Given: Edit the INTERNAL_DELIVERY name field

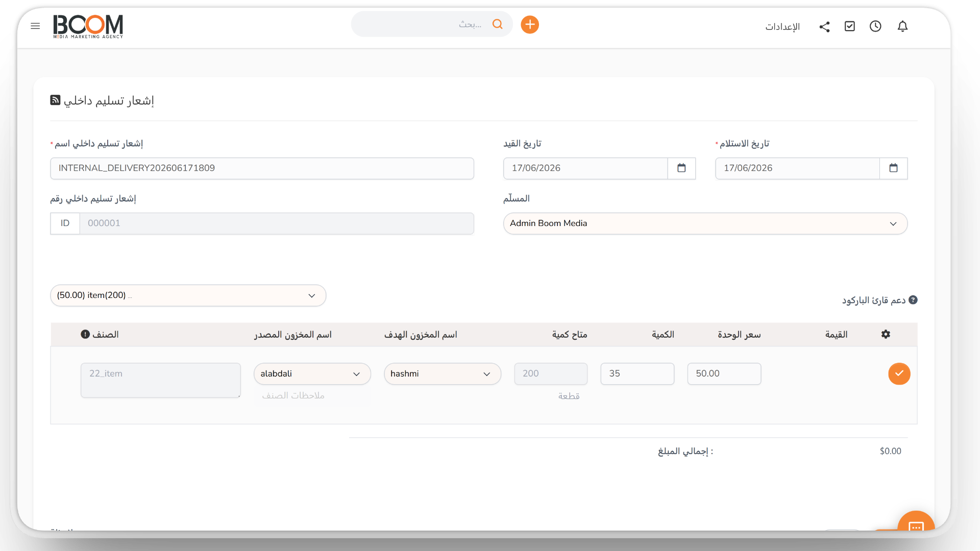Looking at the screenshot, I should (262, 168).
